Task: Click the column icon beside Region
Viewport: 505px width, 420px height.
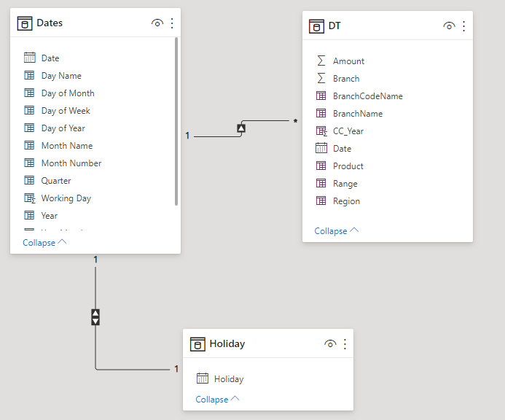Action: click(x=321, y=201)
